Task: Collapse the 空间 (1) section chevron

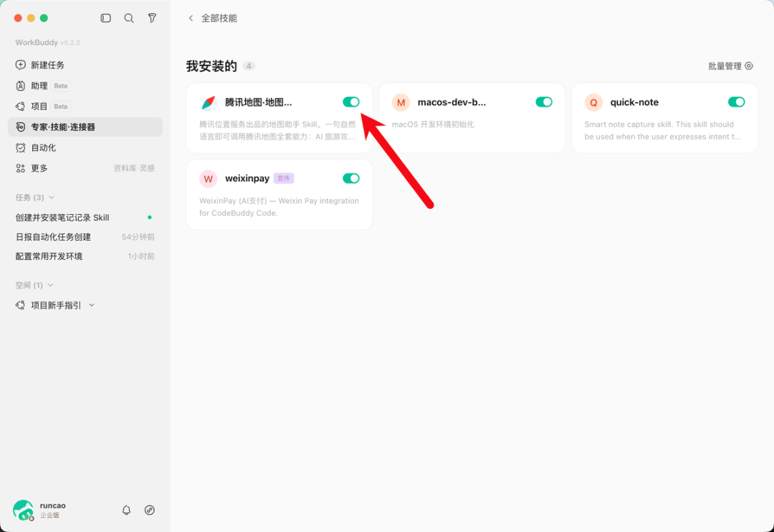Action: point(50,285)
